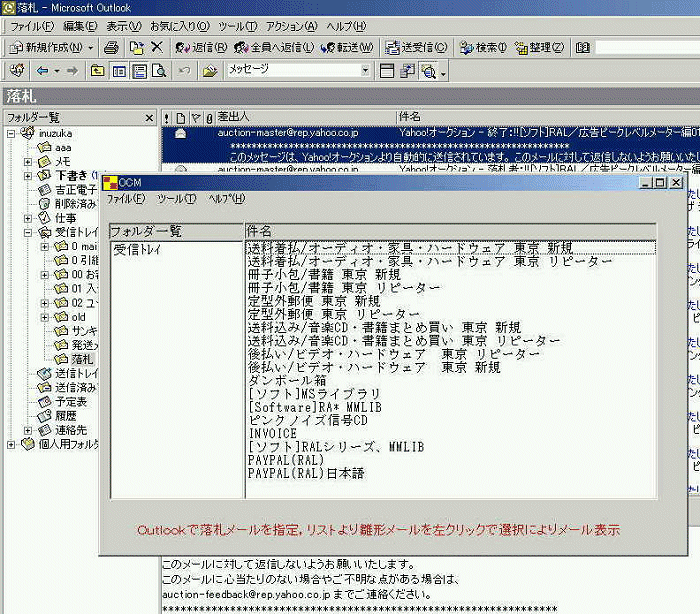Click the Back arrow navigation icon

pyautogui.click(x=42, y=71)
